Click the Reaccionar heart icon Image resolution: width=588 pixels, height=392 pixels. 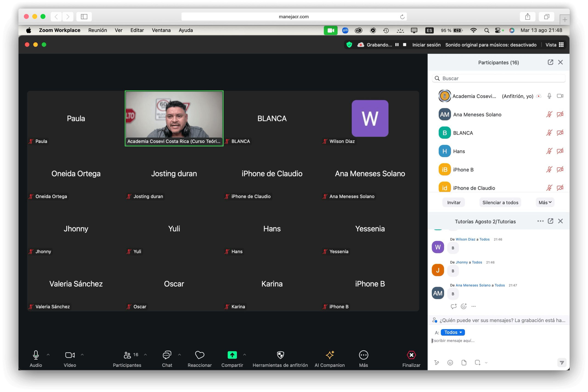click(x=200, y=355)
